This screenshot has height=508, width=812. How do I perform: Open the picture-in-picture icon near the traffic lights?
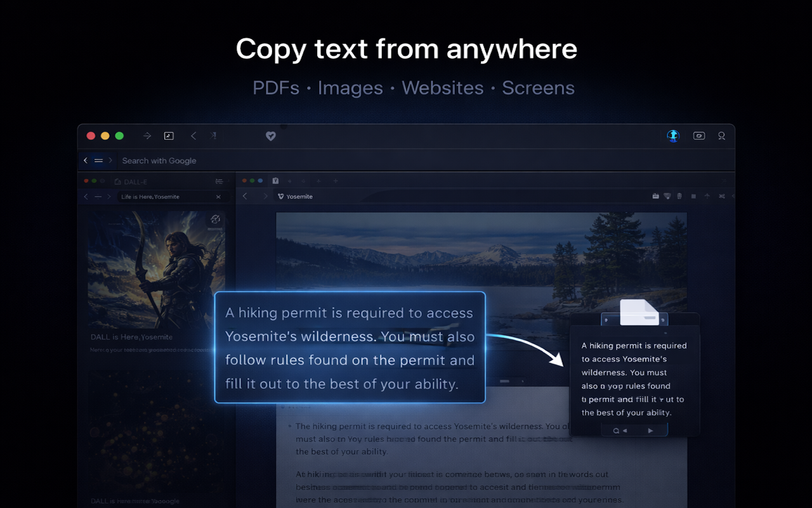tap(169, 135)
